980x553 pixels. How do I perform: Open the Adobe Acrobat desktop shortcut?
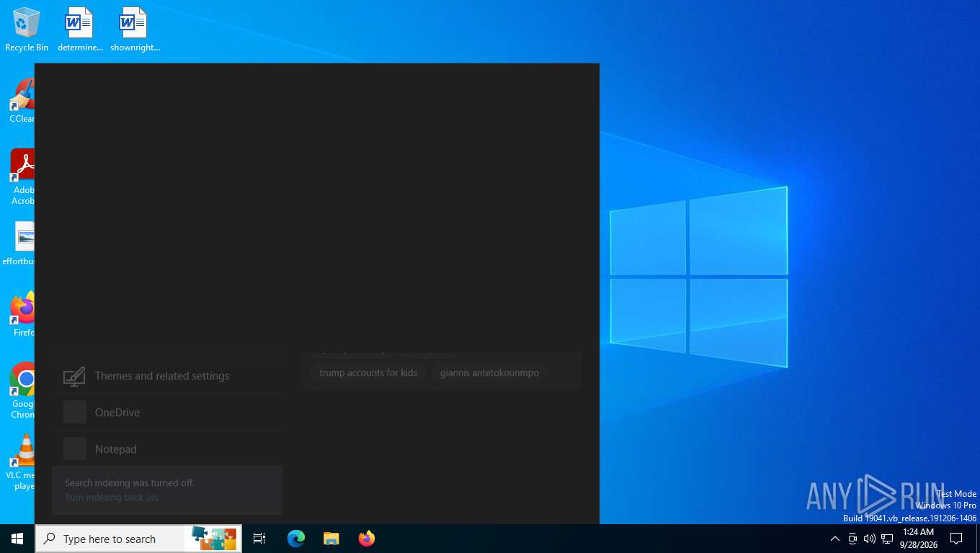pos(22,177)
